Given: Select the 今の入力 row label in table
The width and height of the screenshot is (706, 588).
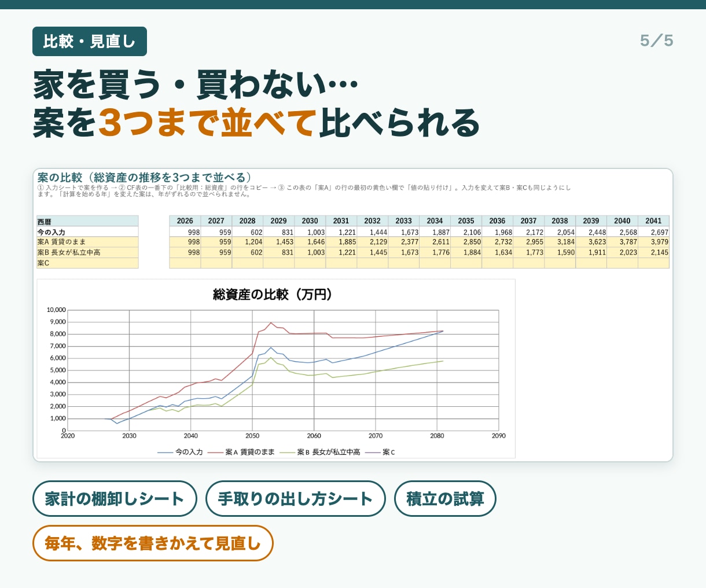Looking at the screenshot, I should 87,231.
